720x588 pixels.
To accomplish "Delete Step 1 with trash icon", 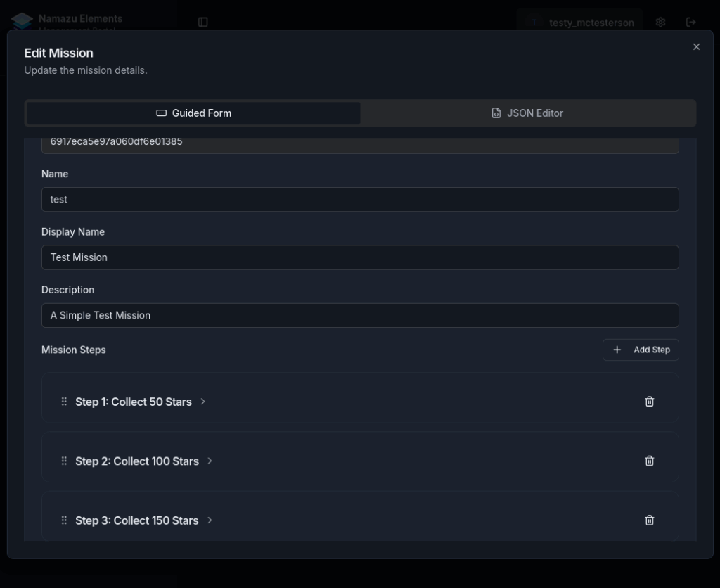I will (x=649, y=402).
